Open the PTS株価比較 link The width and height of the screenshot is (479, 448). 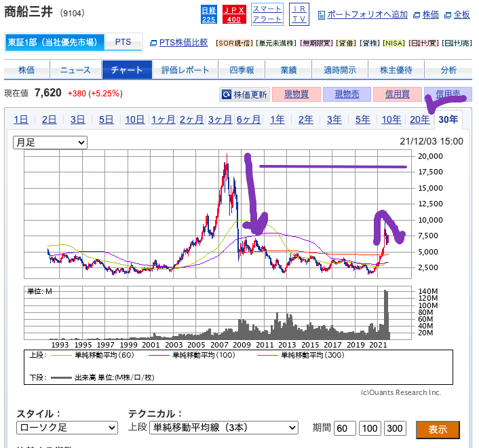click(x=183, y=43)
